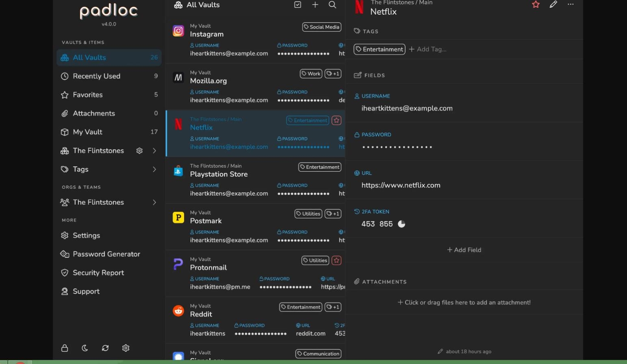This screenshot has height=364, width=627.
Task: Open the vault search
Action: coord(333,5)
